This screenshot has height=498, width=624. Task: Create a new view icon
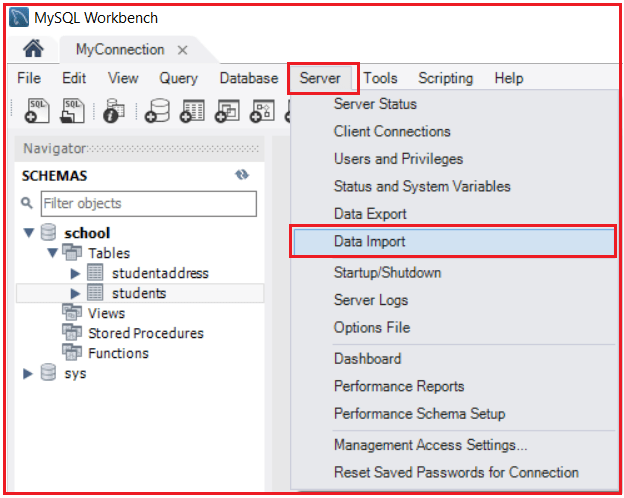click(x=227, y=111)
